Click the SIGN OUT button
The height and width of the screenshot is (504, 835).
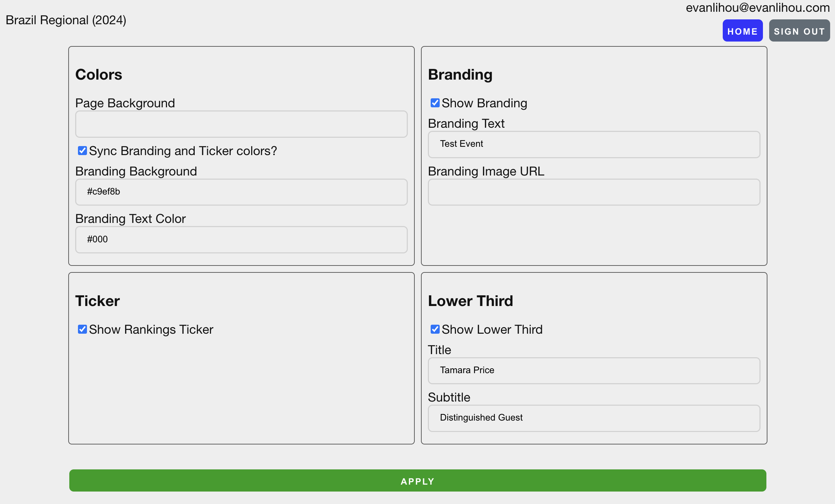pos(799,30)
